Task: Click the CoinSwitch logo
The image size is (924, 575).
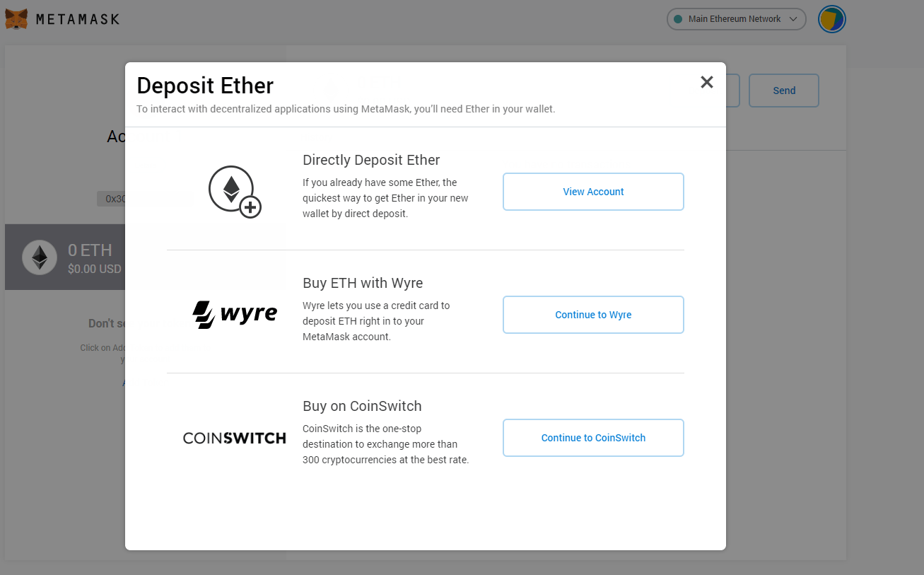Action: click(235, 438)
